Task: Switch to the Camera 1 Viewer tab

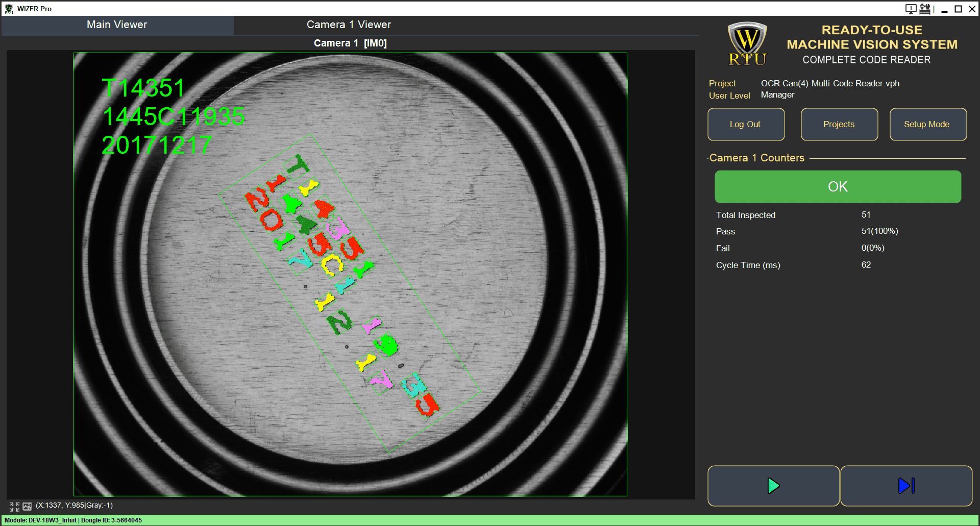Action: pyautogui.click(x=349, y=25)
